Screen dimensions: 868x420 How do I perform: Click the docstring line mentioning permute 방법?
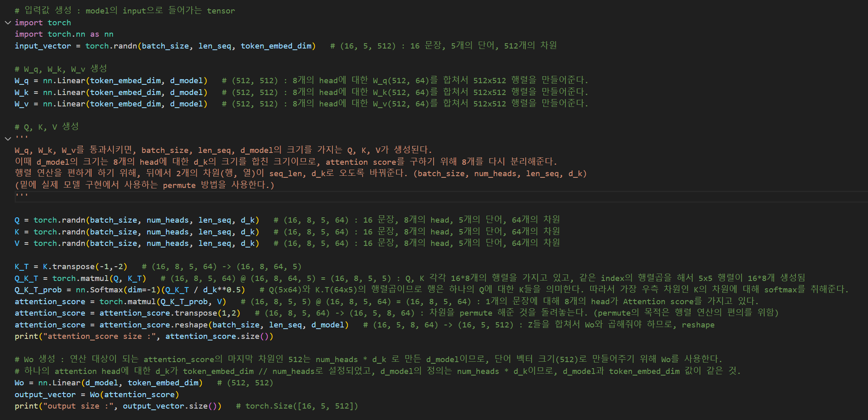144,185
